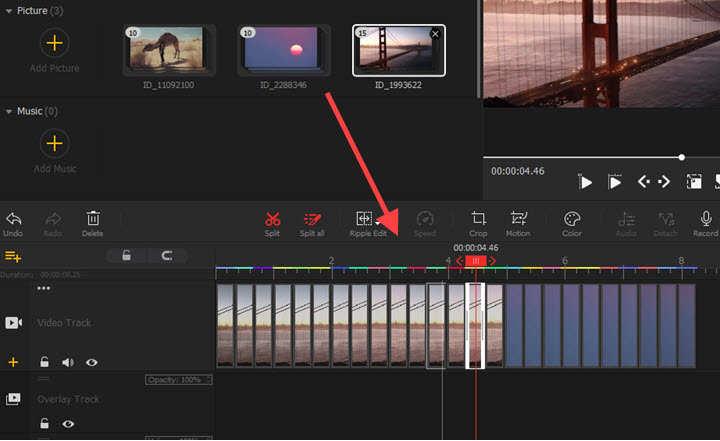The height and width of the screenshot is (441, 720).
Task: Click the Overlay Track icon
Action: point(13,399)
